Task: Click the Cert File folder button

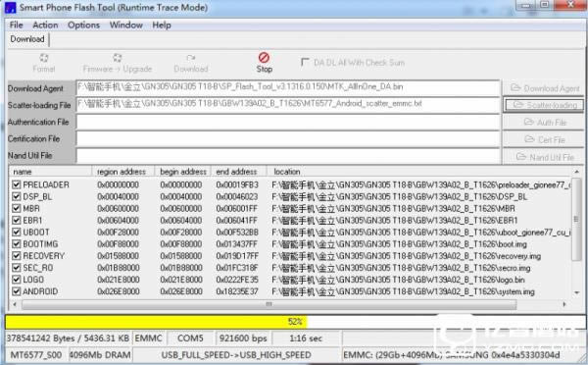Action: click(x=545, y=139)
